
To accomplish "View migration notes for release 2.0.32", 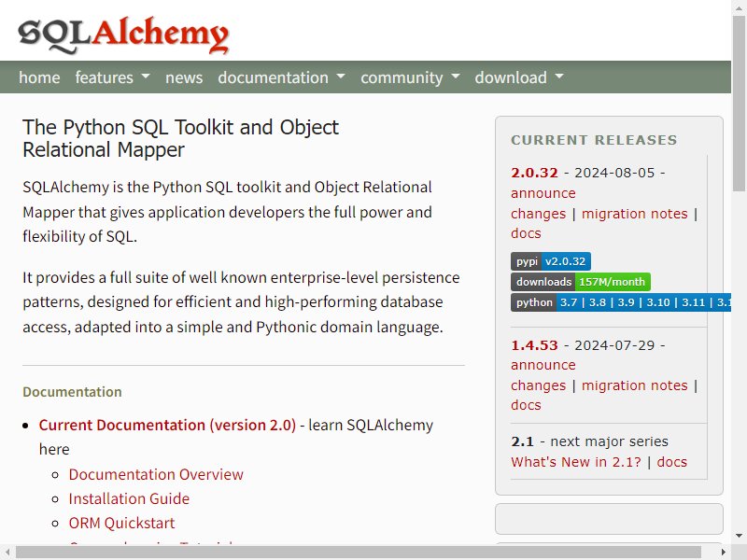I will coord(635,214).
